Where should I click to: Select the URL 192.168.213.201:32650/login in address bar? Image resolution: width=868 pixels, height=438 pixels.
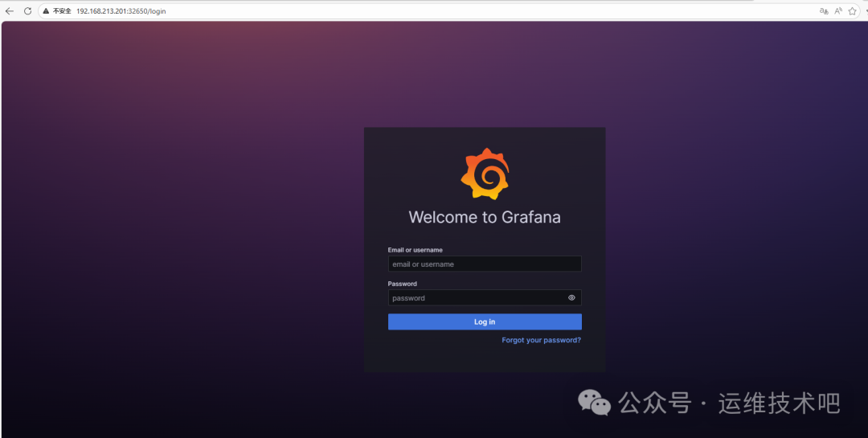(x=121, y=11)
